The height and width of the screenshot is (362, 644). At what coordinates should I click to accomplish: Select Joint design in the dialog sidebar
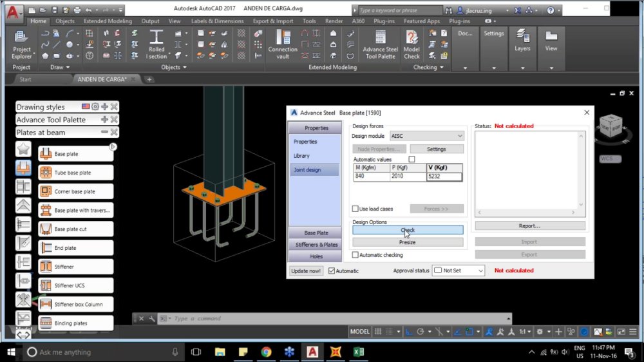point(315,169)
